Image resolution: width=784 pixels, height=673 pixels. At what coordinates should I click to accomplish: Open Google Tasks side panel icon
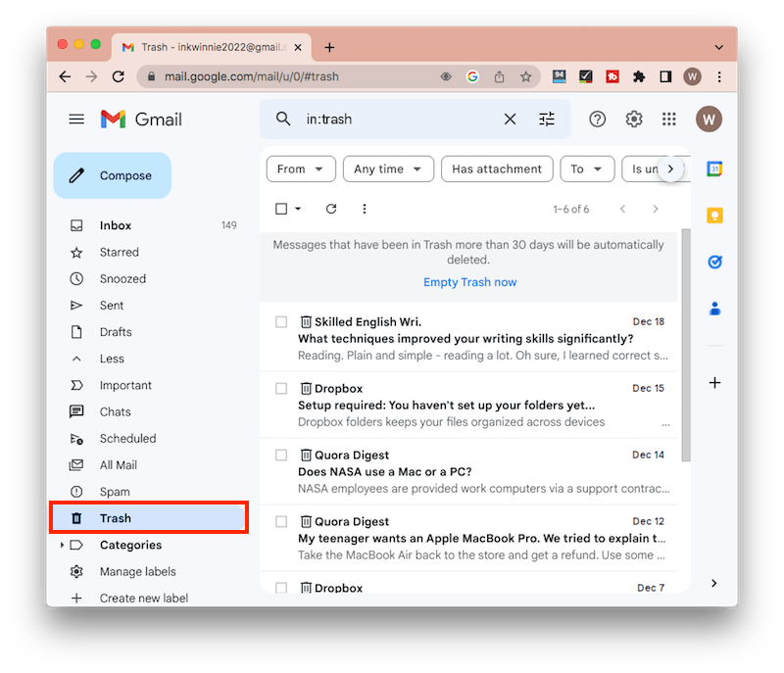click(x=714, y=262)
